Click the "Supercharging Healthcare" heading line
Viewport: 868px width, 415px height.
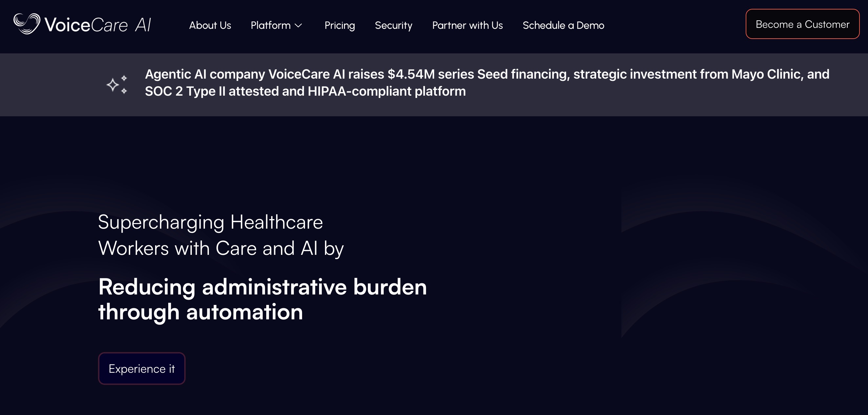pyautogui.click(x=210, y=222)
